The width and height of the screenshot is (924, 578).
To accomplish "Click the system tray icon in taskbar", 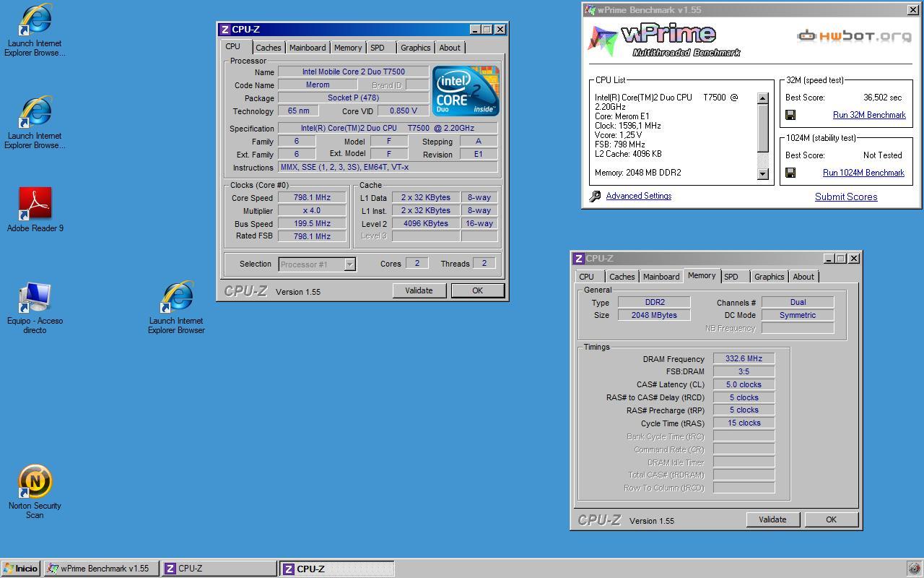I will coord(913,569).
